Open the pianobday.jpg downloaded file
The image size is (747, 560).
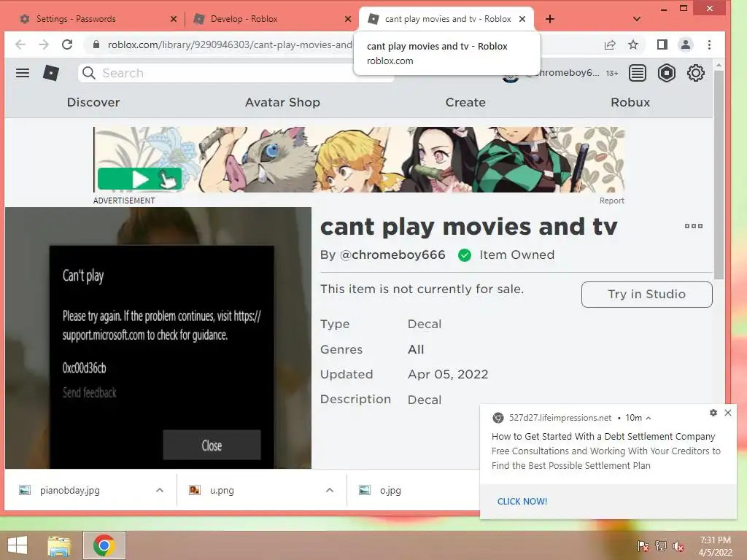tap(70, 490)
